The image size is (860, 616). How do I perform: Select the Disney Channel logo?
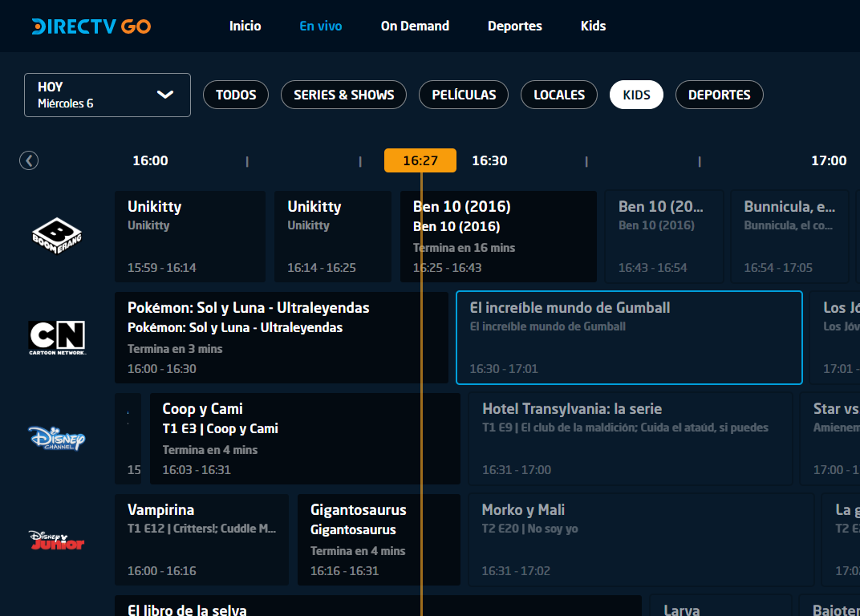click(57, 438)
